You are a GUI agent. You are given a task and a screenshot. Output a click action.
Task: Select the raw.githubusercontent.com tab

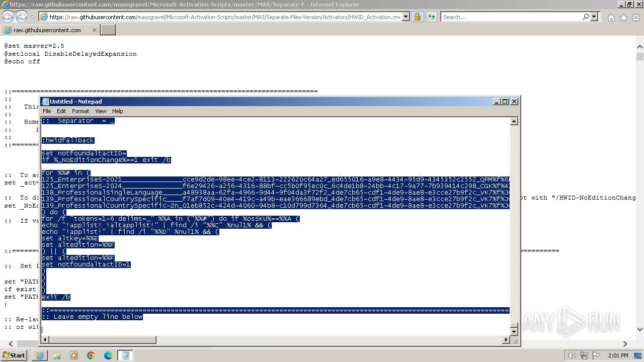click(x=49, y=30)
